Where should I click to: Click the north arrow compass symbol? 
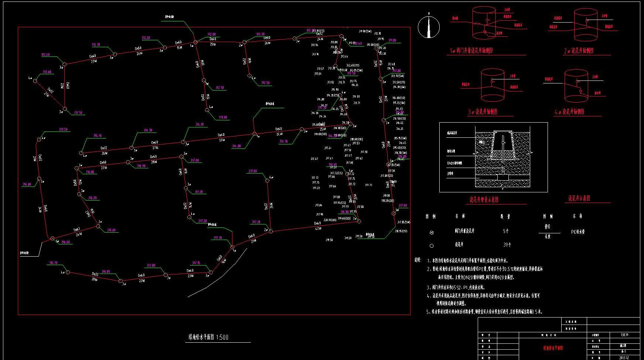[429, 27]
